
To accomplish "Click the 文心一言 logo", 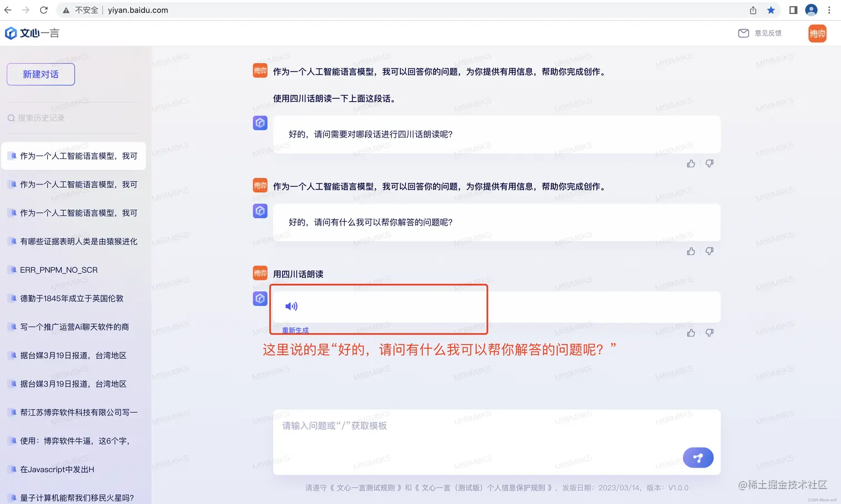I will click(x=32, y=33).
